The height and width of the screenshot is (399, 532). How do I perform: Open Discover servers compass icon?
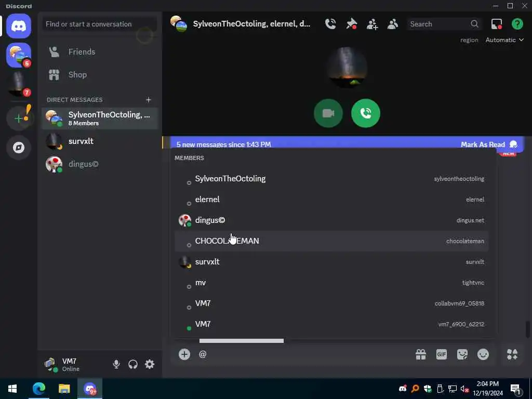point(19,148)
